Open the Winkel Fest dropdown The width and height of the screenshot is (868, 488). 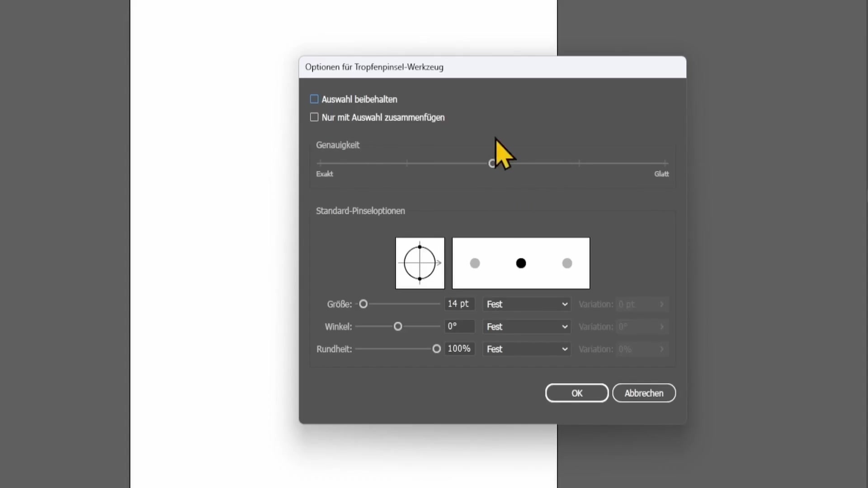[527, 327]
